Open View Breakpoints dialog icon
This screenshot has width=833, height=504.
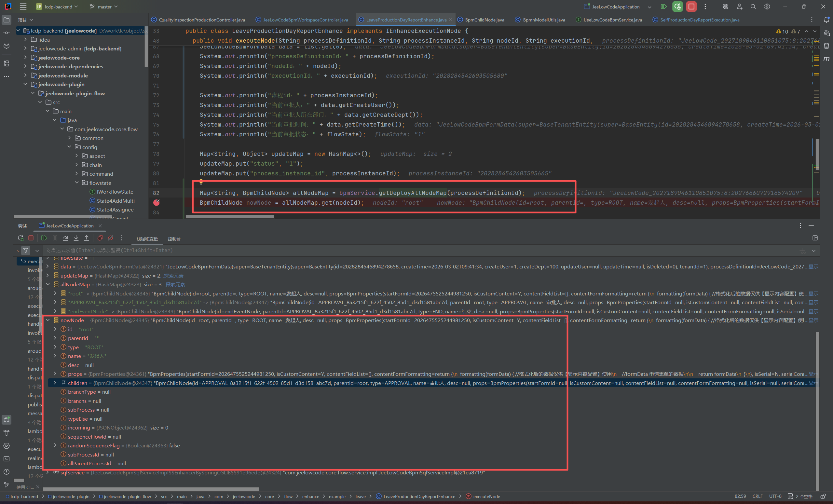click(100, 238)
